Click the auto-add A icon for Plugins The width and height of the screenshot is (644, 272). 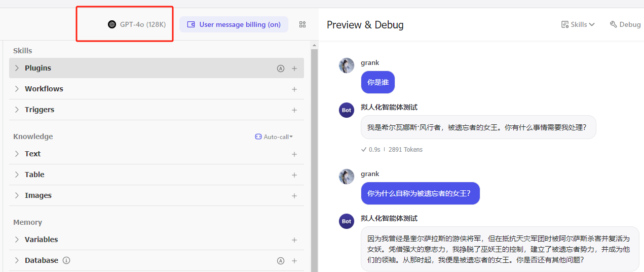tap(281, 69)
